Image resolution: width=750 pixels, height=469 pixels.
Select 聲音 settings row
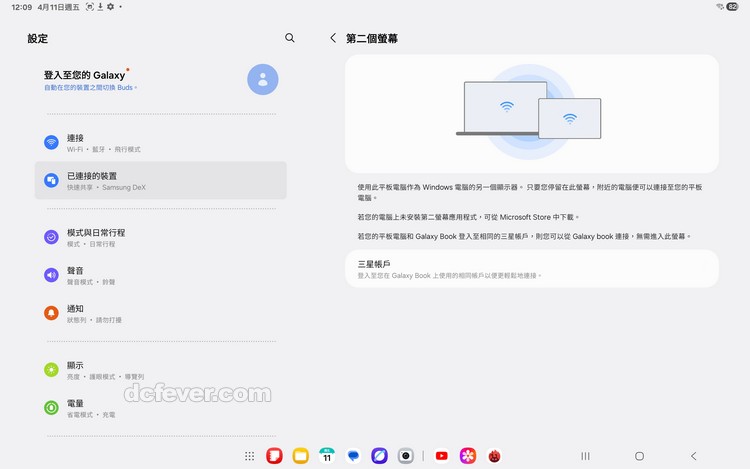(x=161, y=275)
